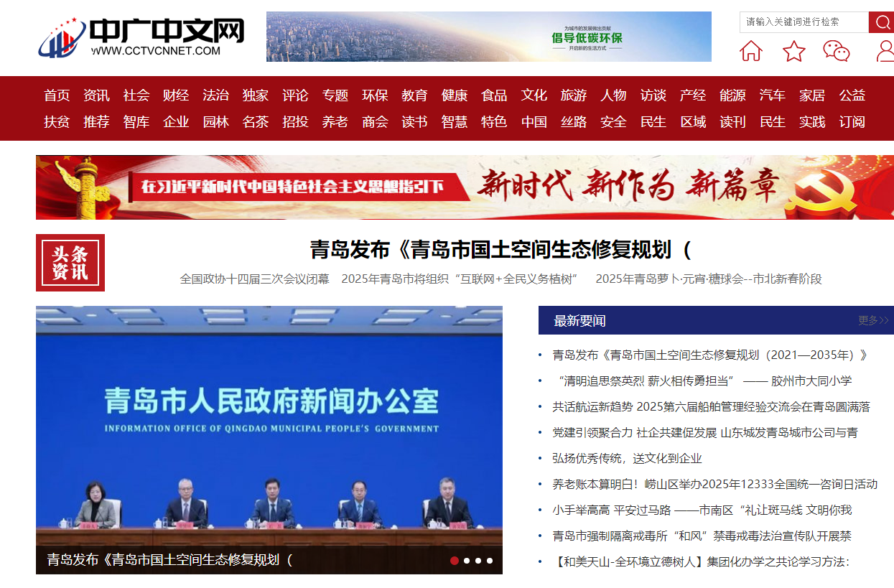Open the star favorites icon
Viewport: 894px width, 588px height.
(x=793, y=51)
